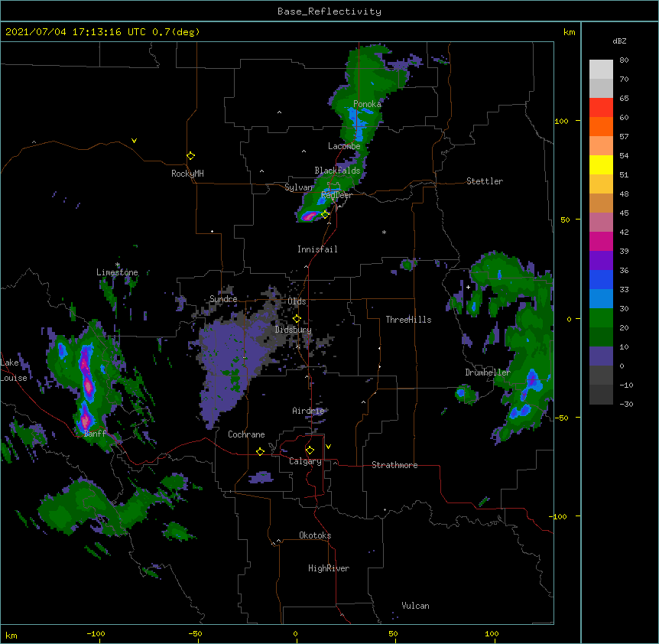Click the Lake Louise label

click(14, 370)
